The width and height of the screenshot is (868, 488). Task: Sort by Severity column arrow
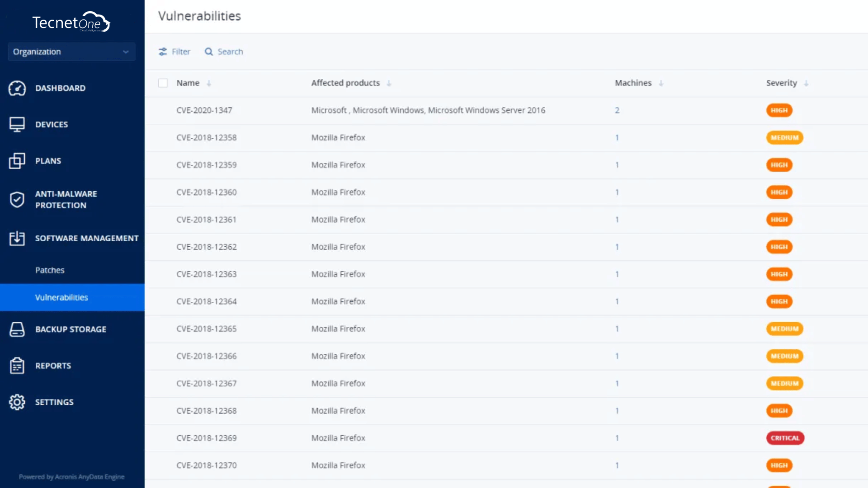pyautogui.click(x=806, y=83)
